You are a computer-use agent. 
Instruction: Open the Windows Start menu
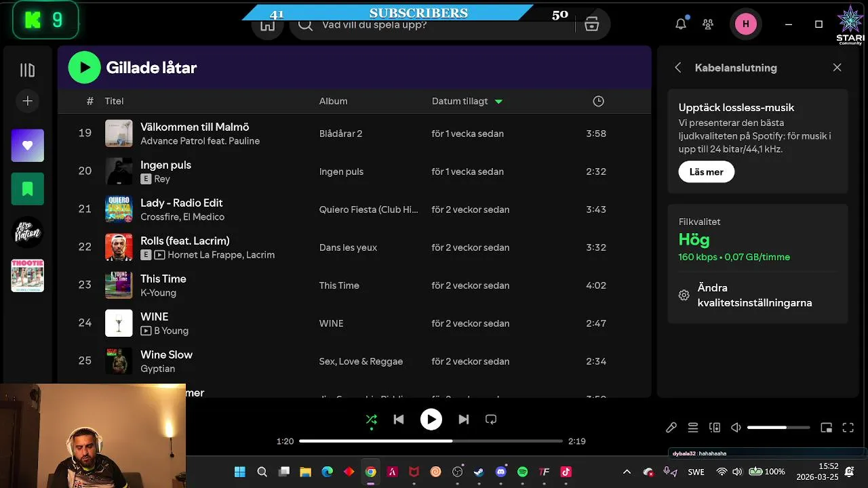240,472
